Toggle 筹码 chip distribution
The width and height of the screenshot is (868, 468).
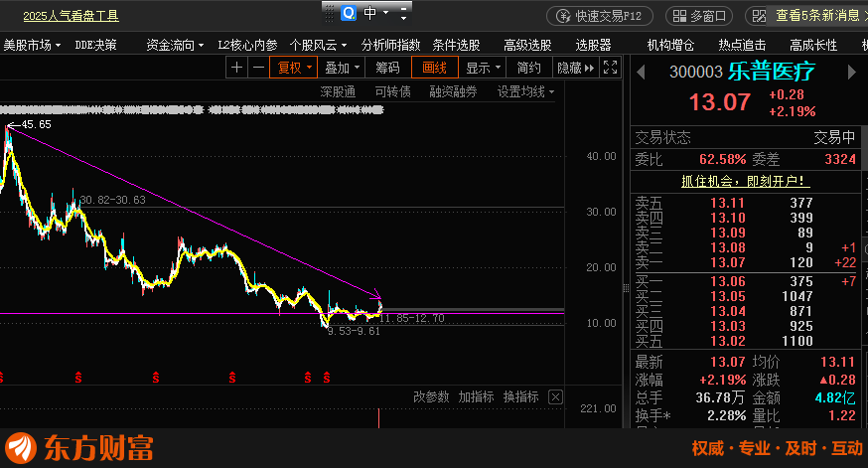pos(387,68)
